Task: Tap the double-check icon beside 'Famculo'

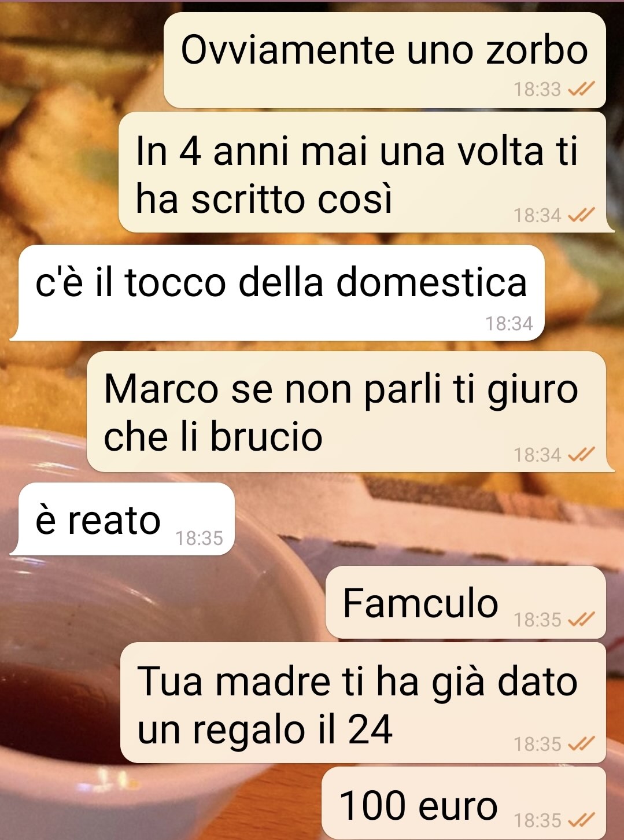Action: click(x=581, y=620)
